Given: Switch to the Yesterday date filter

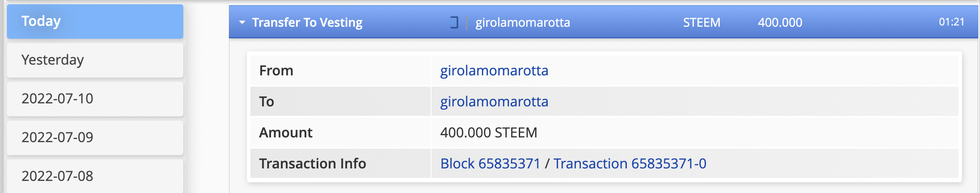Looking at the screenshot, I should click(95, 60).
